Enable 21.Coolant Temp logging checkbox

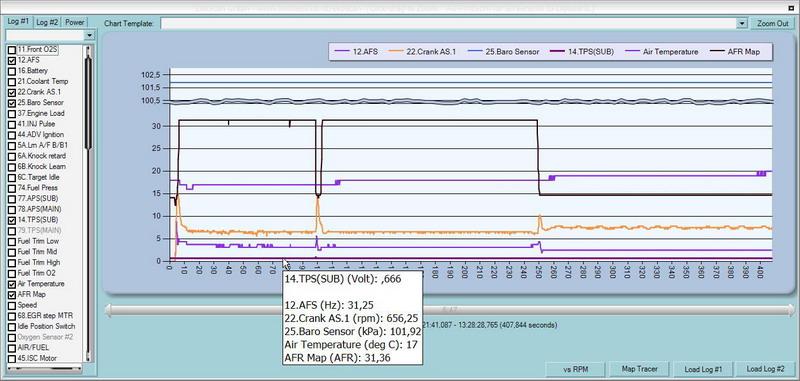pos(11,82)
